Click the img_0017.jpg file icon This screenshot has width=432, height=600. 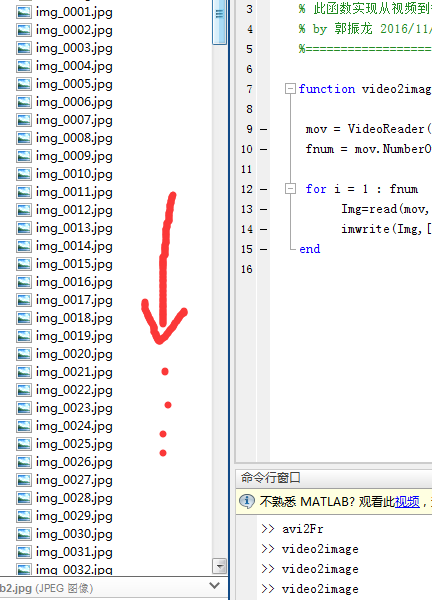(24, 300)
